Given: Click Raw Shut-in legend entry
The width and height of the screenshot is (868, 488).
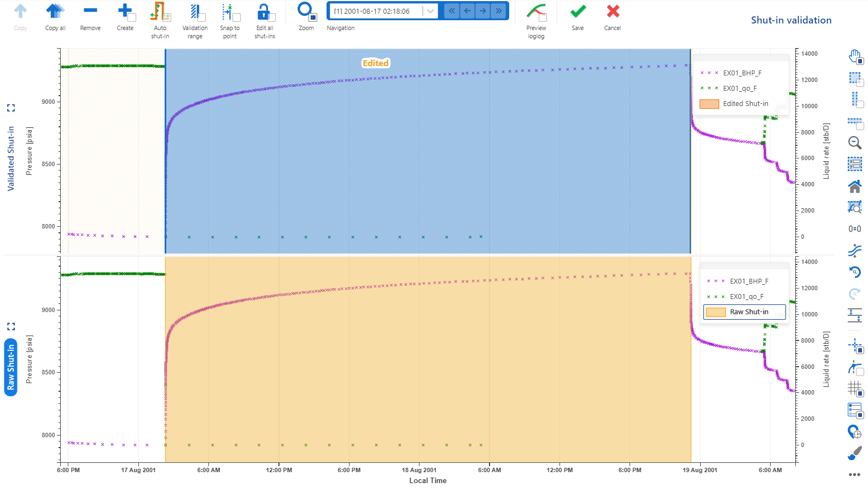Looking at the screenshot, I should [x=744, y=312].
